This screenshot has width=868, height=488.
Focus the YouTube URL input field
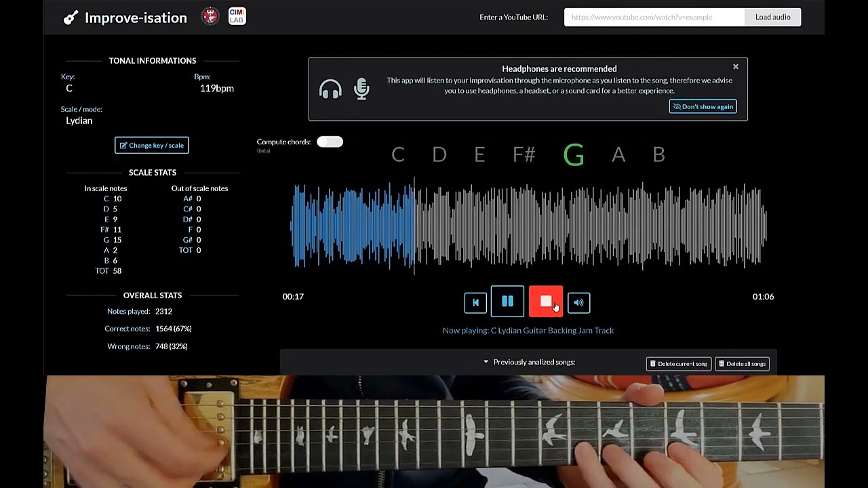(x=654, y=17)
